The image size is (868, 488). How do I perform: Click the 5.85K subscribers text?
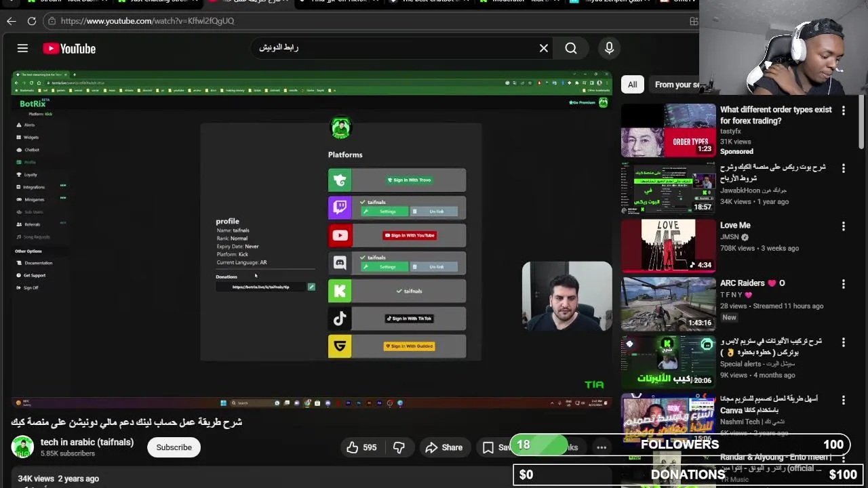[x=68, y=453]
